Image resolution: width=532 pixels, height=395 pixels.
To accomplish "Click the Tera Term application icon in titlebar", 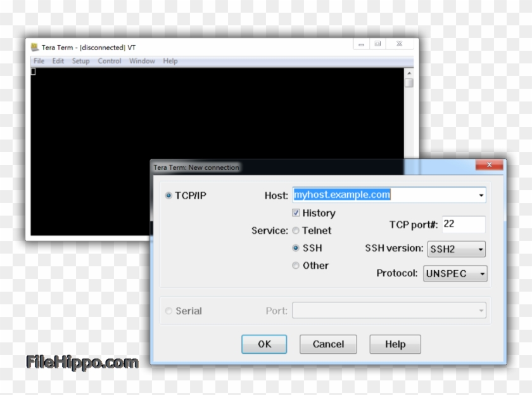I will coord(34,47).
